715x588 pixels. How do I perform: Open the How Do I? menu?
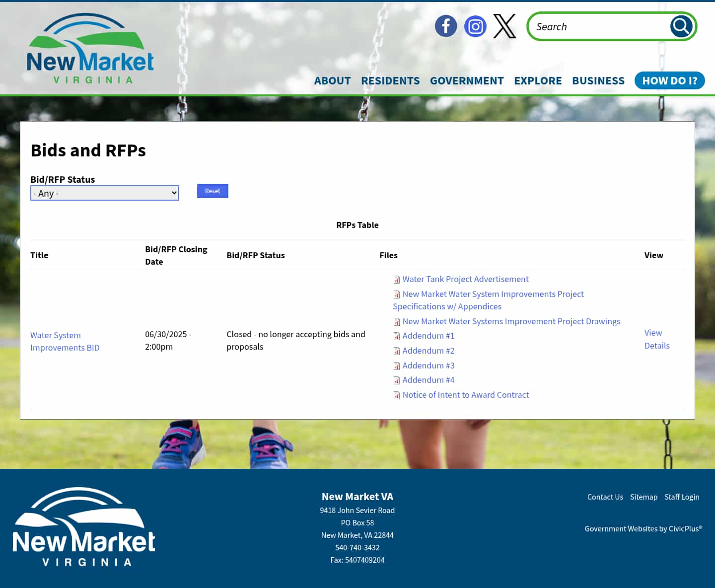click(x=670, y=80)
